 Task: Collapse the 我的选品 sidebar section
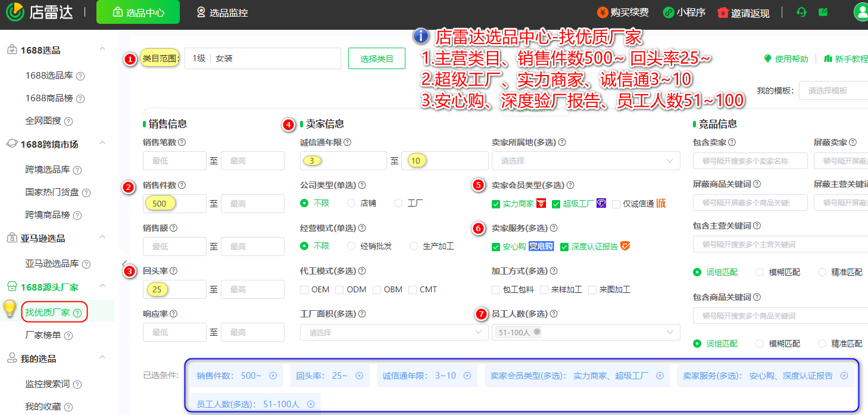102,358
